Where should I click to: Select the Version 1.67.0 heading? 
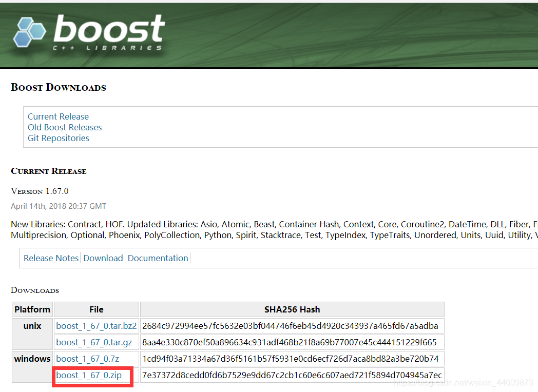coord(40,191)
